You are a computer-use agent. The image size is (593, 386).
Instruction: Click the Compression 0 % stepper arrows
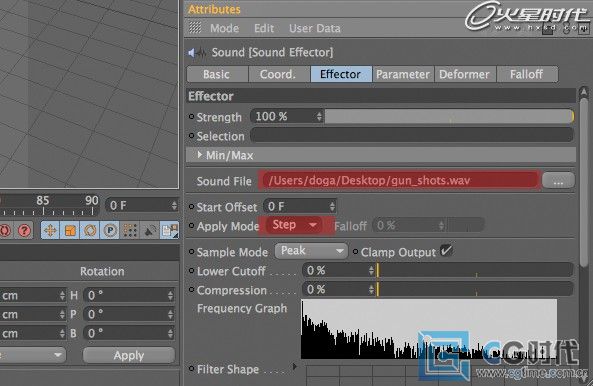click(x=371, y=290)
